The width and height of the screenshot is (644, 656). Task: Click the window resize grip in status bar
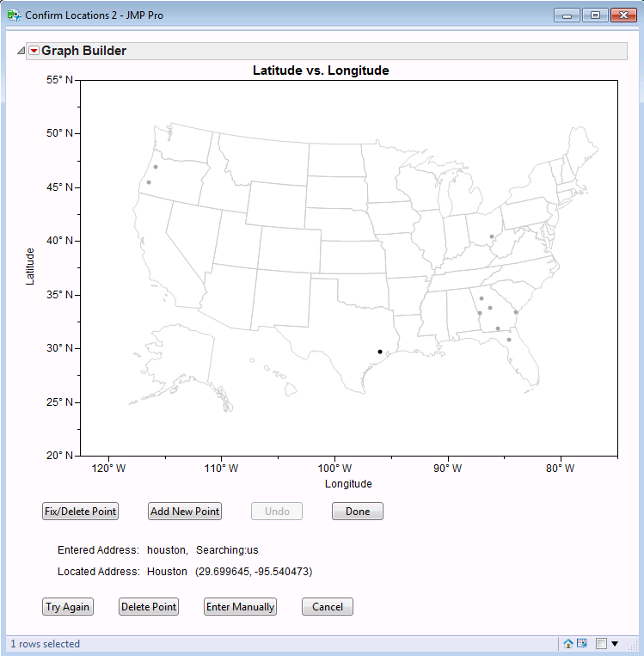[632, 646]
